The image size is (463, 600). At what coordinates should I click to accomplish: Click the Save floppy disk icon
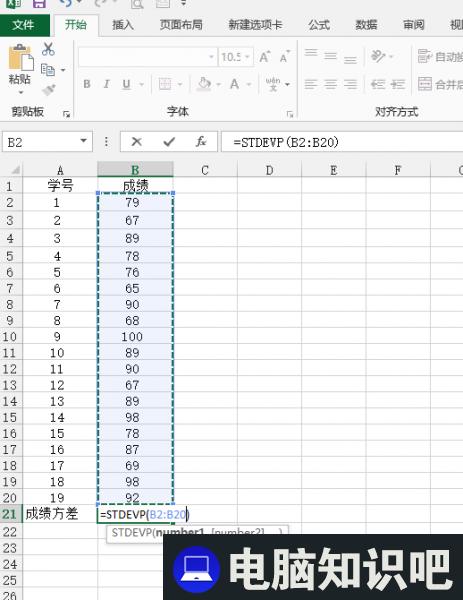point(39,4)
